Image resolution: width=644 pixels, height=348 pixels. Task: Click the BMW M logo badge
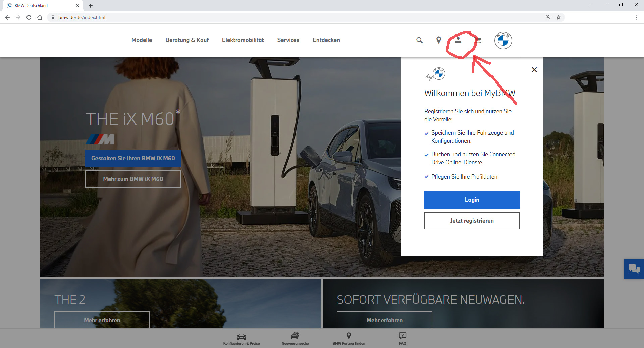point(100,139)
